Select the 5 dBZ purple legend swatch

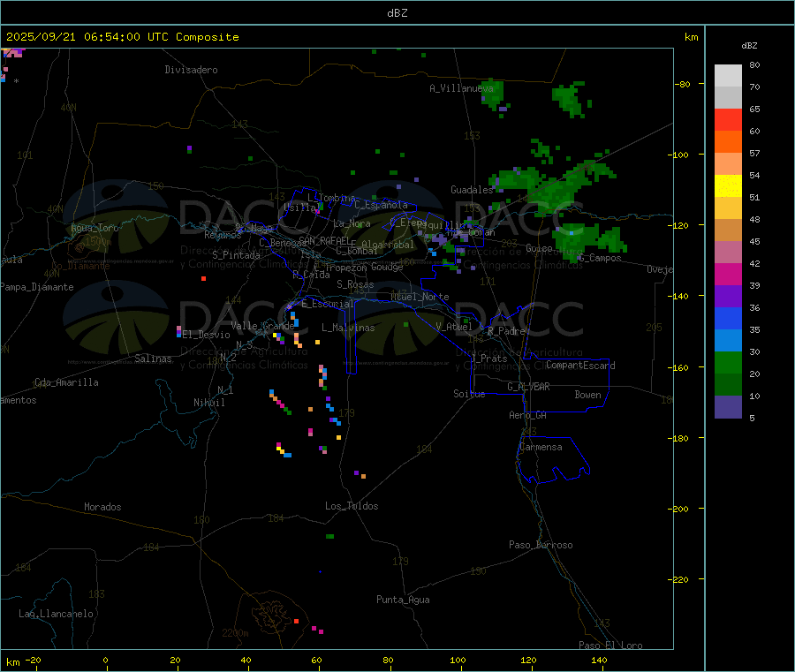point(728,406)
